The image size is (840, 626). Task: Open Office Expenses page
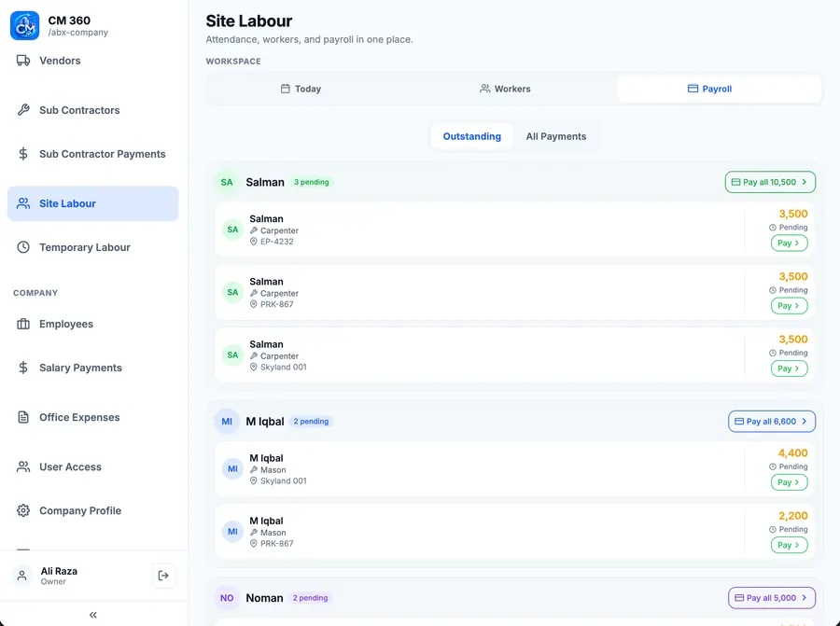pyautogui.click(x=92, y=417)
